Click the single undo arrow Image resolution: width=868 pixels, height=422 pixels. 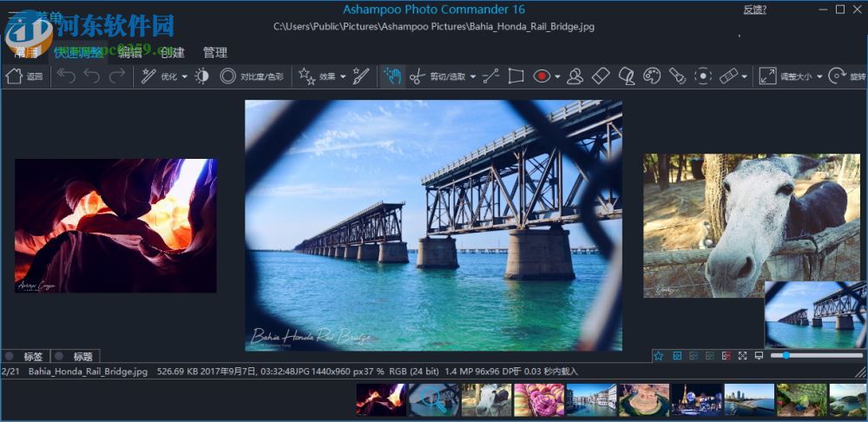point(92,76)
